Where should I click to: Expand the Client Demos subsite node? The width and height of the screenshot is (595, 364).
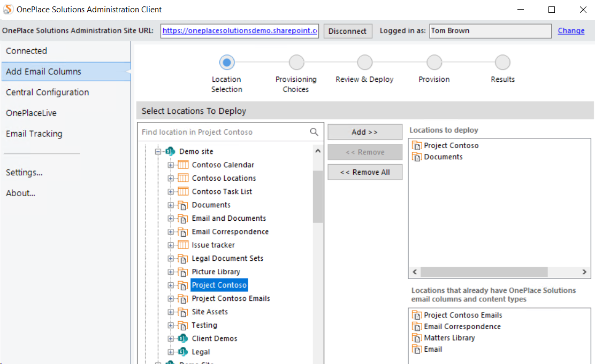tap(171, 338)
